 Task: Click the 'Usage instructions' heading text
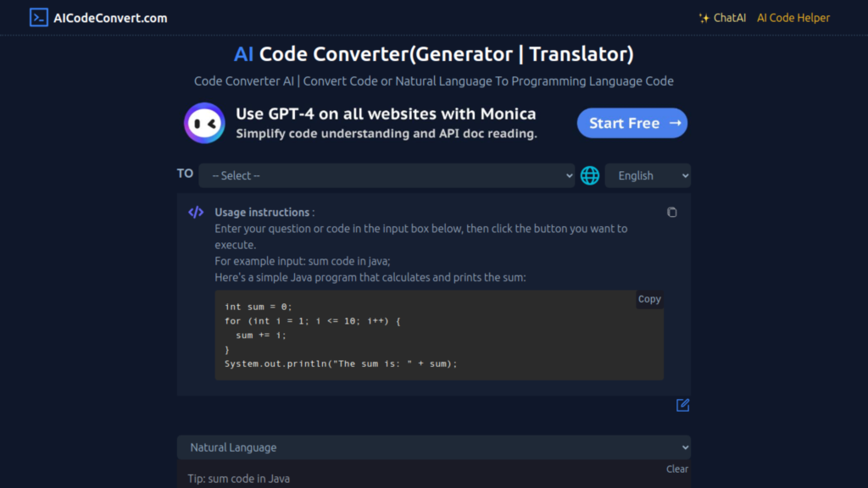[262, 212]
